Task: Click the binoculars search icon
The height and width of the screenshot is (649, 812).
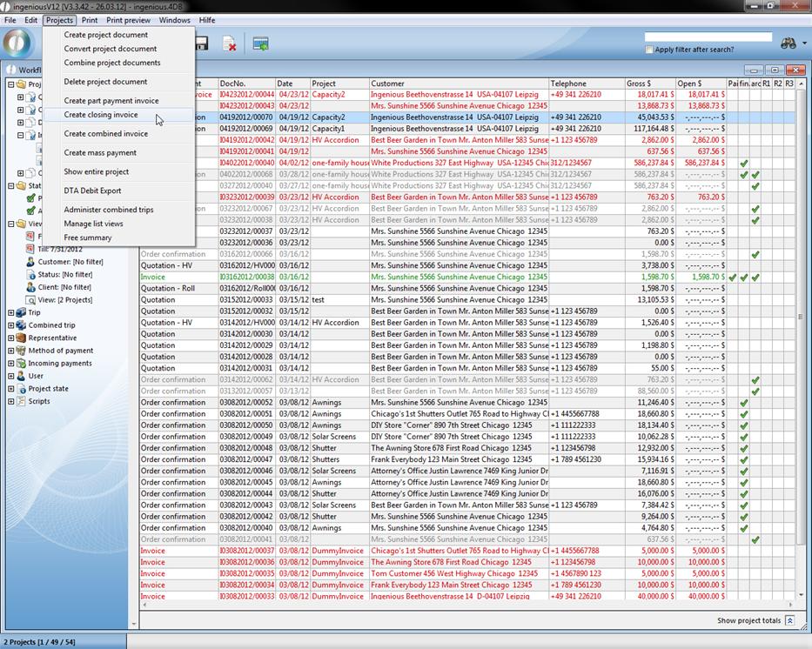Action: coord(789,43)
